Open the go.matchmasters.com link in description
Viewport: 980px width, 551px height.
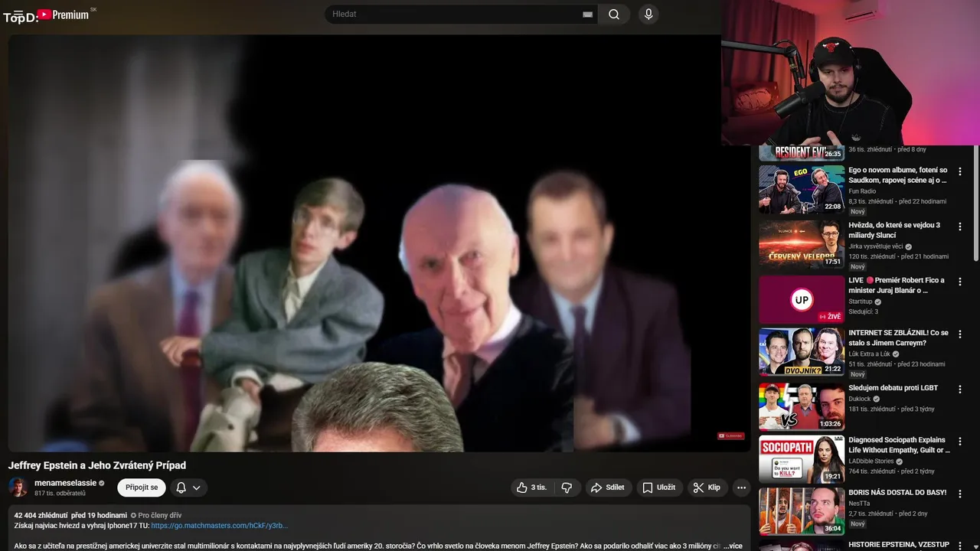(x=219, y=526)
